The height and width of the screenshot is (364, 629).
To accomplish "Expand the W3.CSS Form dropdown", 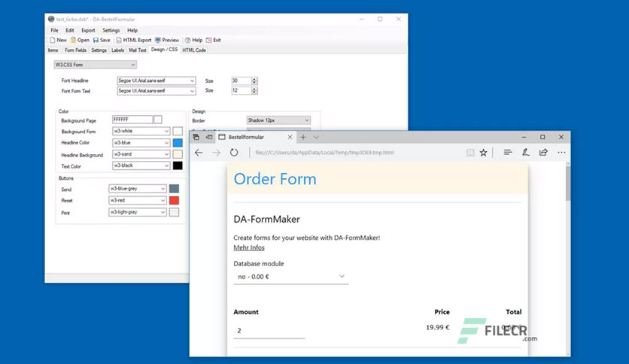I will tap(96, 65).
